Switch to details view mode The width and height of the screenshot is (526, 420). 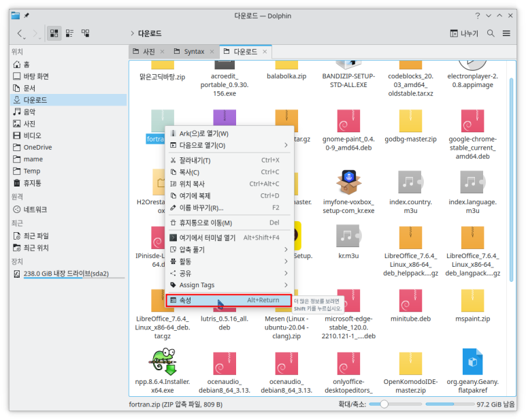pos(85,33)
